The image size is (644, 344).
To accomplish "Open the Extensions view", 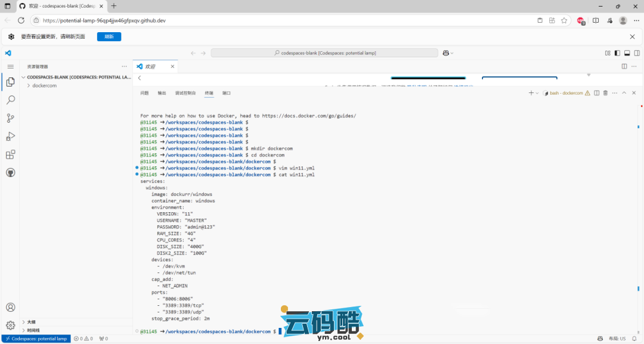I will point(10,154).
